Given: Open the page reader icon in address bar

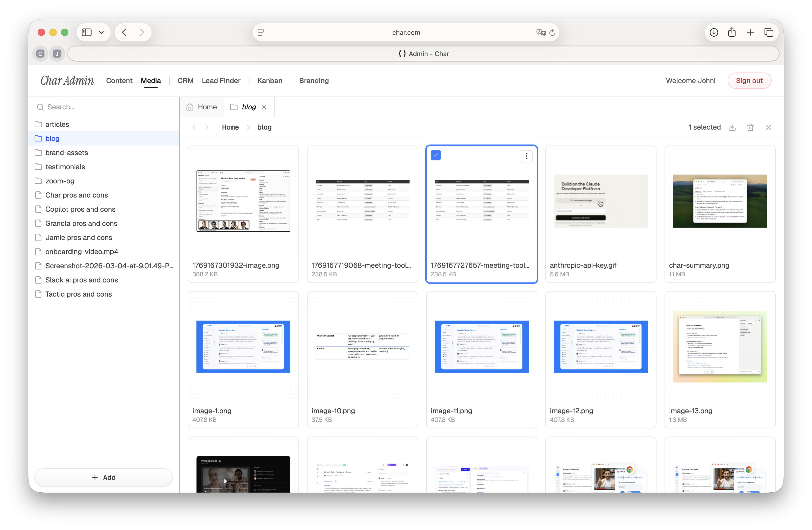Looking at the screenshot, I should point(261,32).
